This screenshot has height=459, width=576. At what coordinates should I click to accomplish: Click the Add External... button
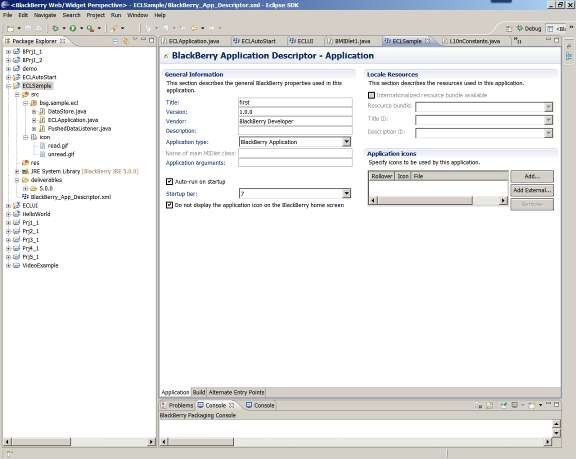(532, 190)
